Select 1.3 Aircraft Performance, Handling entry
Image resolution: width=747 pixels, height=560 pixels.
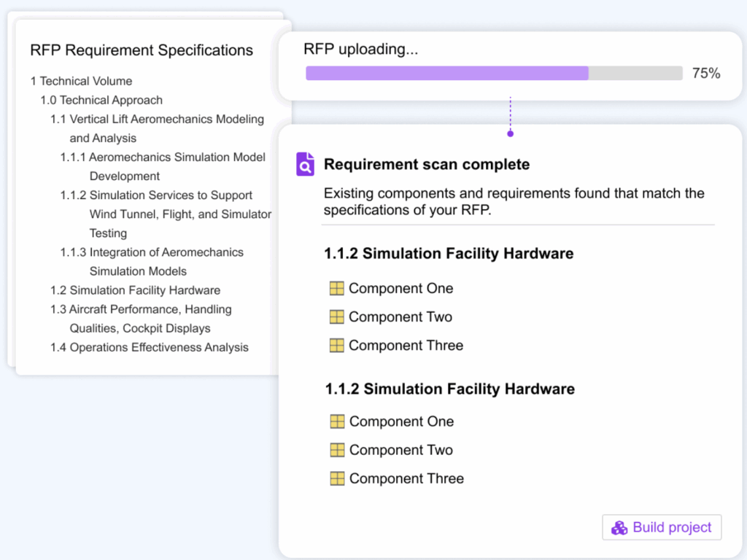[141, 319]
